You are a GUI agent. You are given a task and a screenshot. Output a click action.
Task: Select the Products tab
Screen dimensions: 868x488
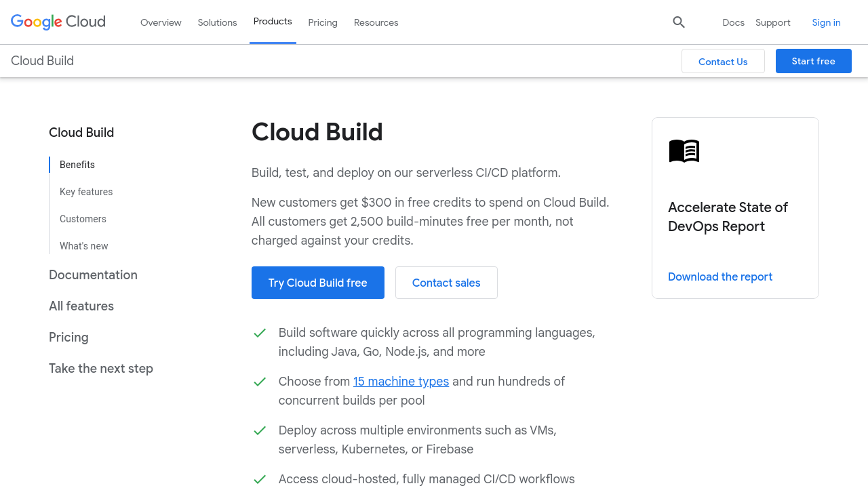273,22
